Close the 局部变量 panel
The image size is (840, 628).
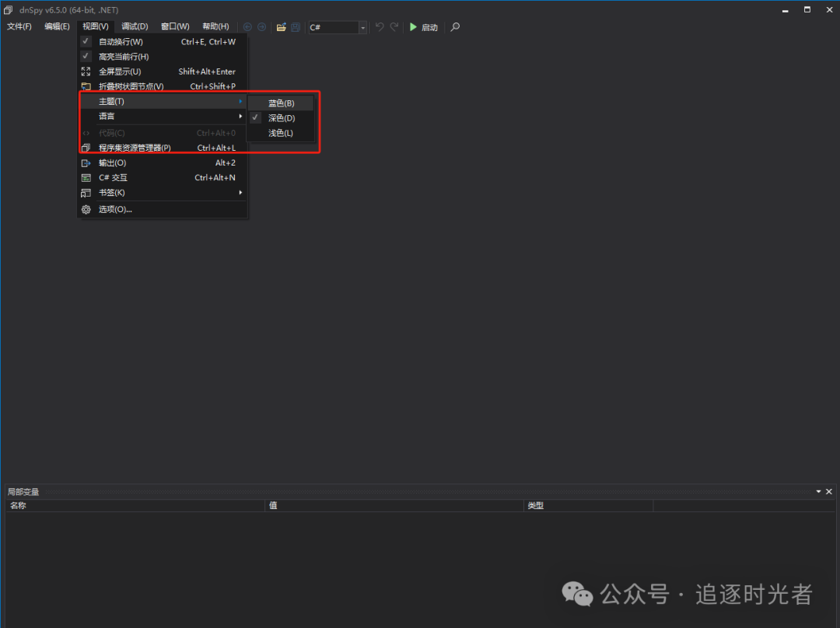(829, 491)
